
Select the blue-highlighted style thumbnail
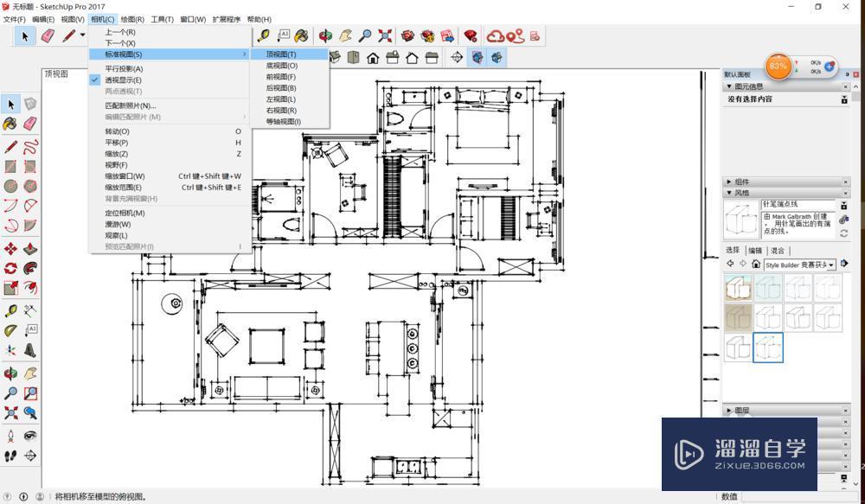click(768, 348)
